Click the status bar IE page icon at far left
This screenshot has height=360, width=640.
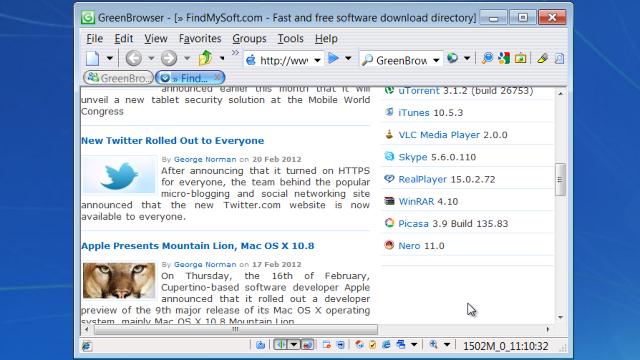(x=87, y=346)
